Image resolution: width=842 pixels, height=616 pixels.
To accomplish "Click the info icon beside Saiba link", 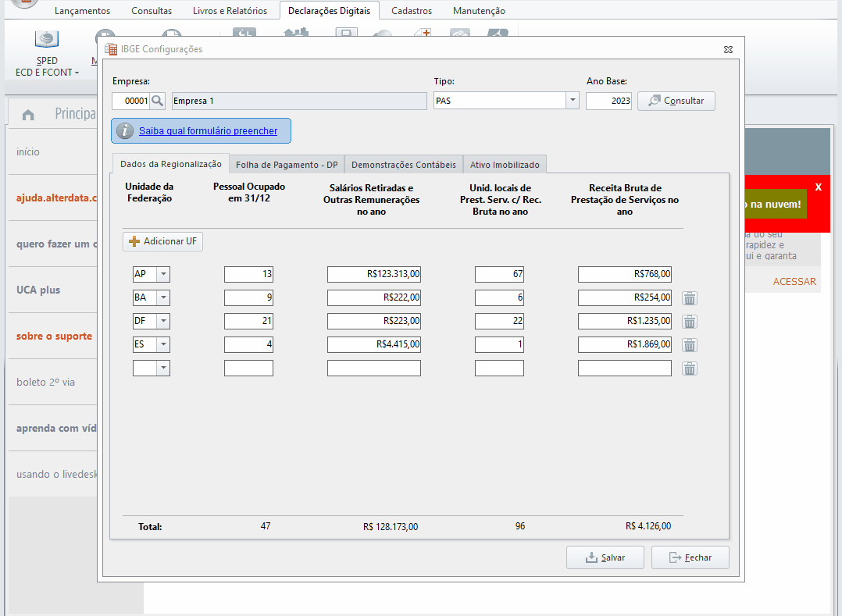I will (x=125, y=131).
